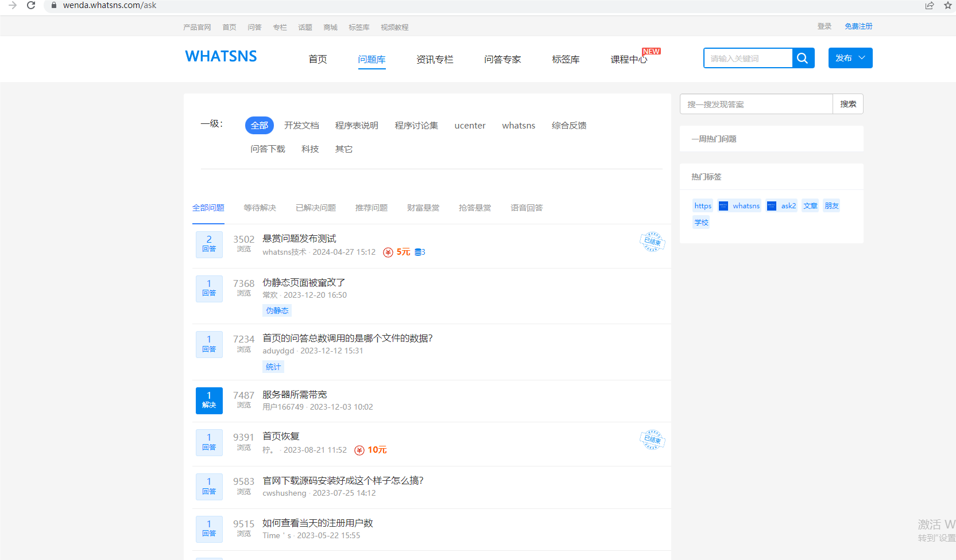
Task: Click the WHATSNS logo
Action: coord(221,56)
